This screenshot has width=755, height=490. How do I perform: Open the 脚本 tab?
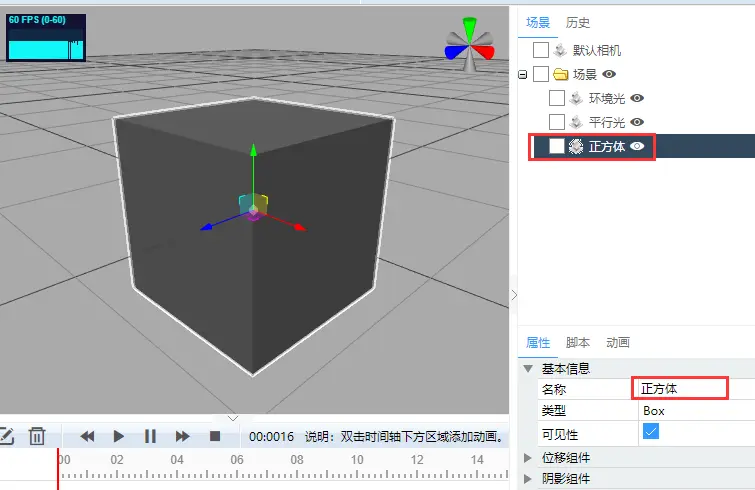coord(578,342)
